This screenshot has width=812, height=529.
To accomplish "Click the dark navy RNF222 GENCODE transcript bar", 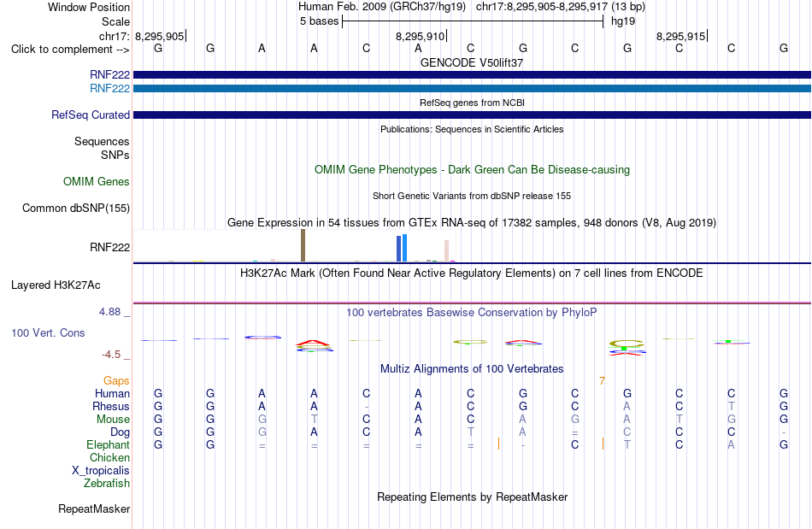I will point(472,75).
